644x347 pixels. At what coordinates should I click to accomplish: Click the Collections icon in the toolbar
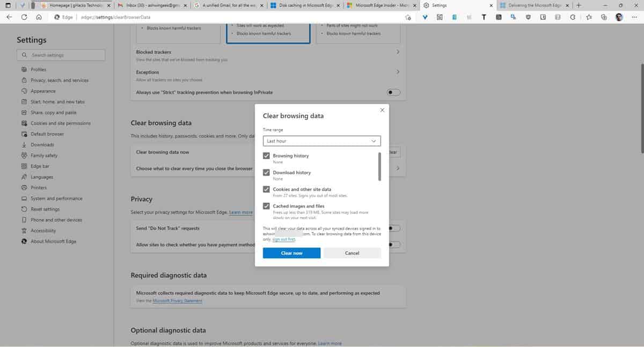[x=604, y=17]
